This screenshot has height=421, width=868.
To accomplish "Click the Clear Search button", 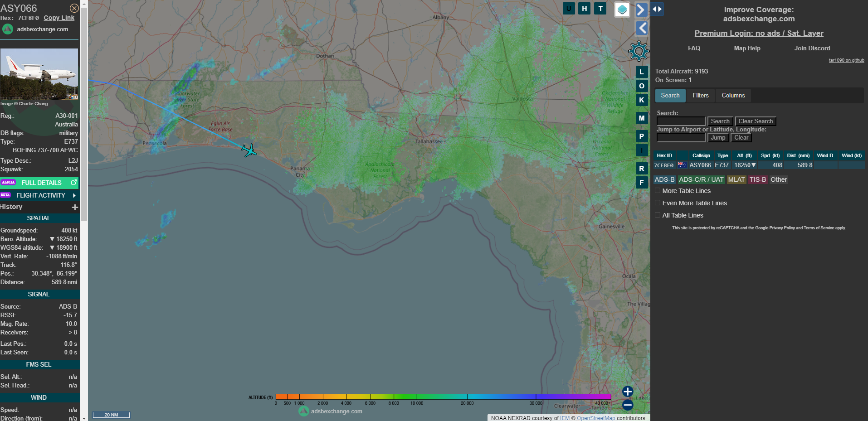I will 756,121.
